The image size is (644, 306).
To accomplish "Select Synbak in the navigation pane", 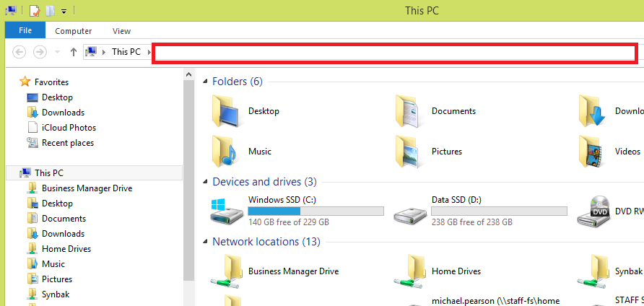I will (56, 294).
